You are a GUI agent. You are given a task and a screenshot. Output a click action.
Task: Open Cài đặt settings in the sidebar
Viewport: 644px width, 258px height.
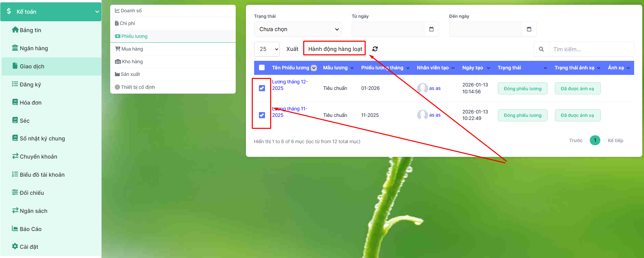29,247
